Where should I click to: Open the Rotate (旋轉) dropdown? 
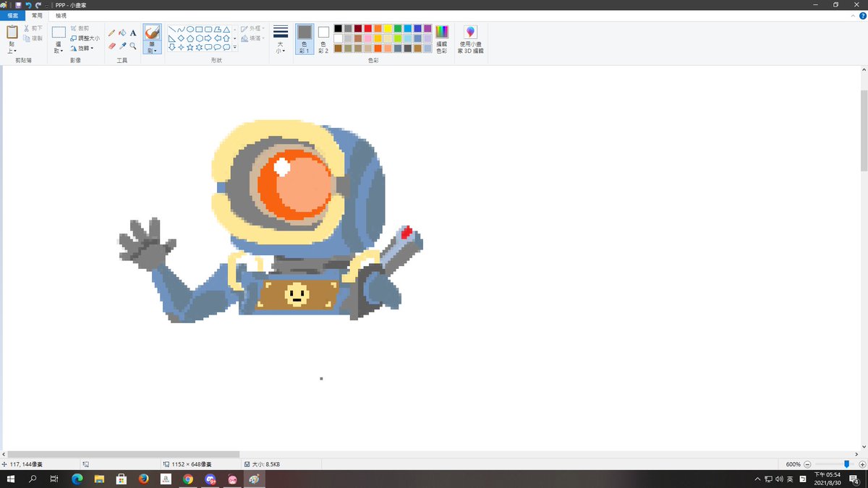pos(82,48)
